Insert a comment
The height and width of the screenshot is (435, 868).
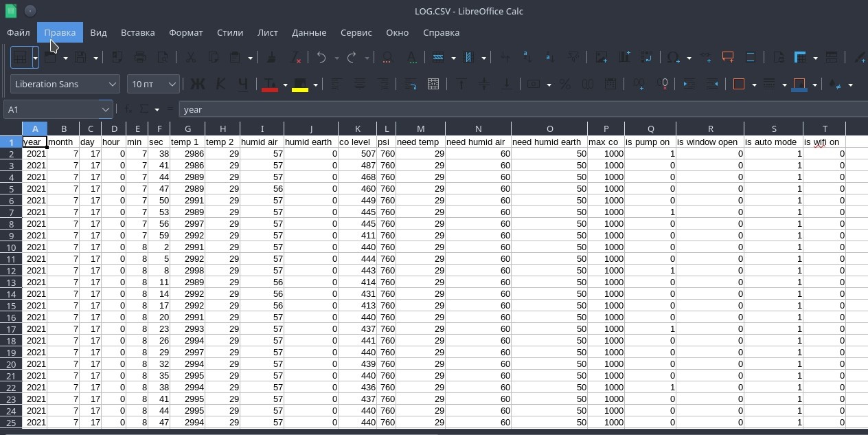728,58
